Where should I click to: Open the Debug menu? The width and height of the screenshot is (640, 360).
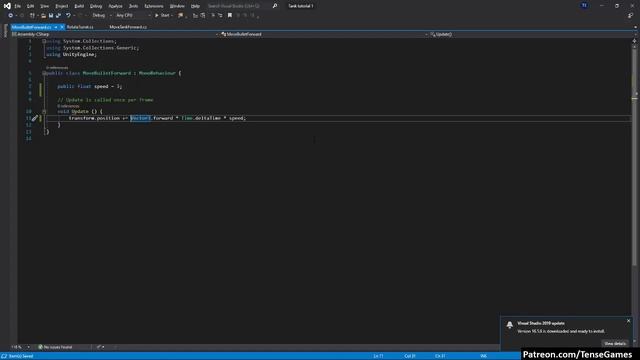click(x=96, y=6)
